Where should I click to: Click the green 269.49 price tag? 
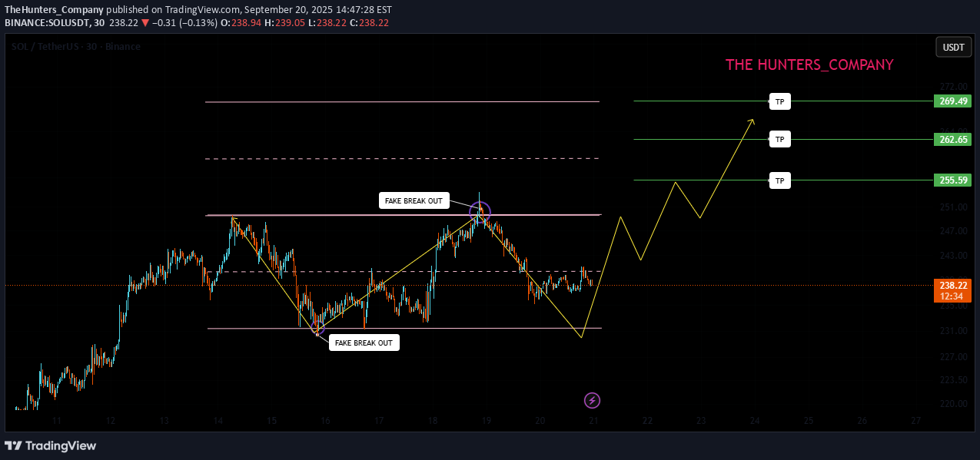coord(952,101)
